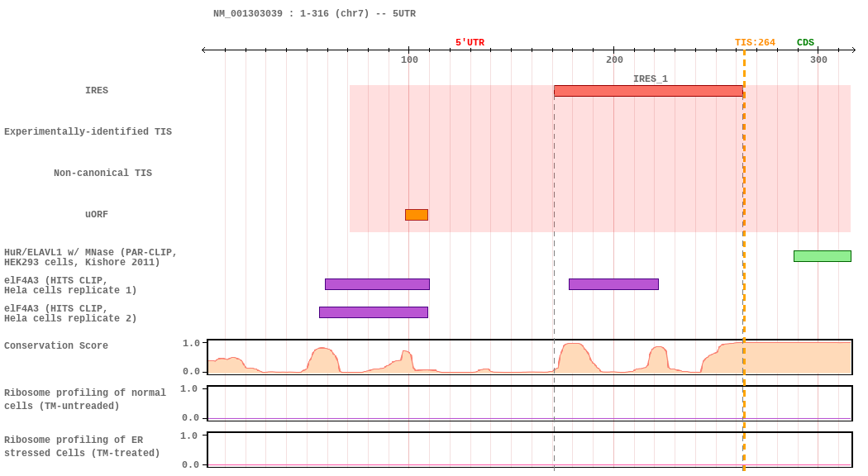The height and width of the screenshot is (476, 868).
Task: Click the 300 position tick on the axis
Action: 818,51
